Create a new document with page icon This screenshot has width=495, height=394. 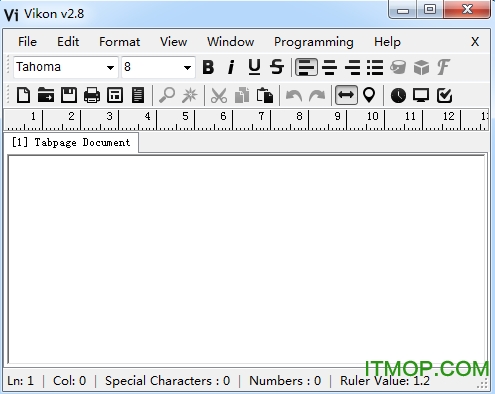click(x=23, y=95)
